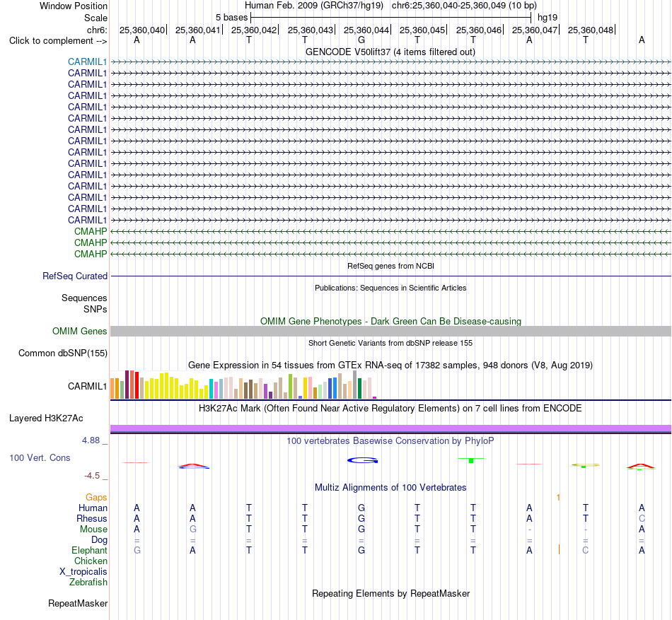The width and height of the screenshot is (672, 620).
Task: Click the gray 'G' in the Mouse row
Action: (x=193, y=530)
